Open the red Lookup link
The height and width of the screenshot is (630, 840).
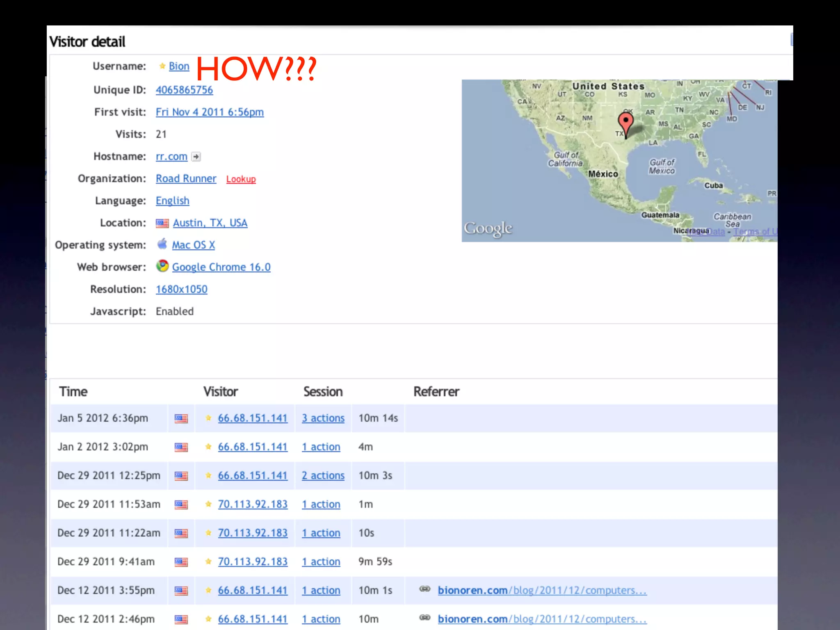(241, 179)
